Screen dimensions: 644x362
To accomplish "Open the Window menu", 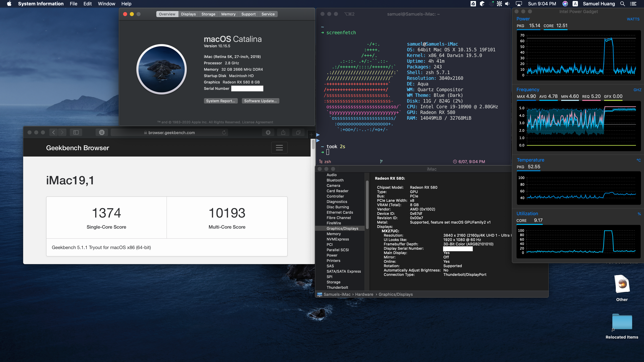I will click(x=106, y=4).
